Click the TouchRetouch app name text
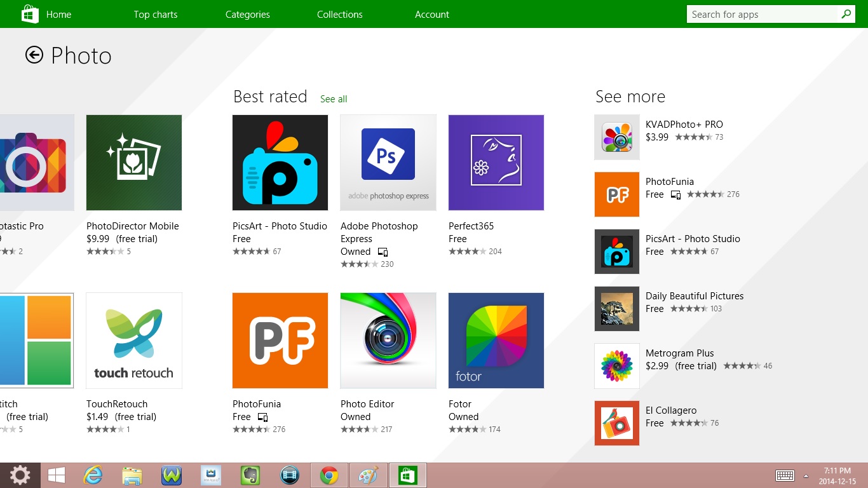The height and width of the screenshot is (488, 868). click(117, 404)
